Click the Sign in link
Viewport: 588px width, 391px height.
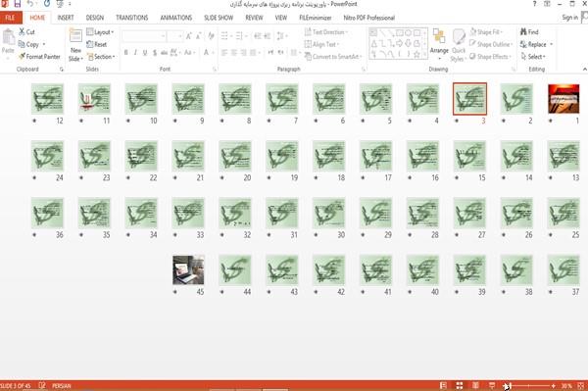(x=569, y=18)
